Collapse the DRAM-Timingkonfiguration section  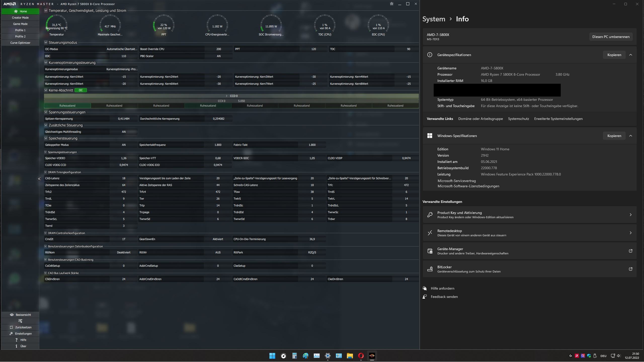click(46, 172)
